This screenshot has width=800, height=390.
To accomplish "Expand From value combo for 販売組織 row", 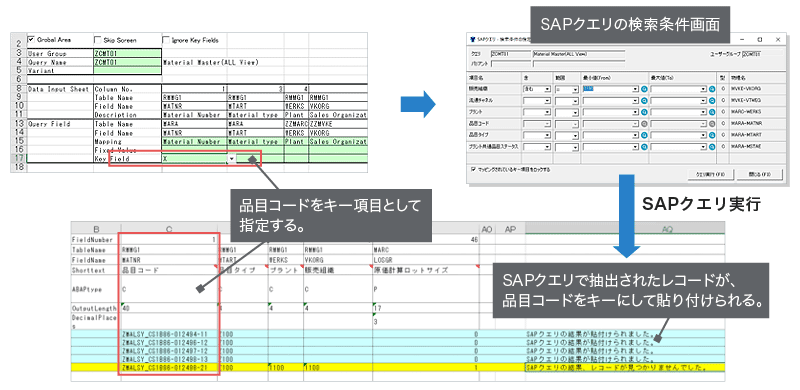I will click(x=635, y=89).
